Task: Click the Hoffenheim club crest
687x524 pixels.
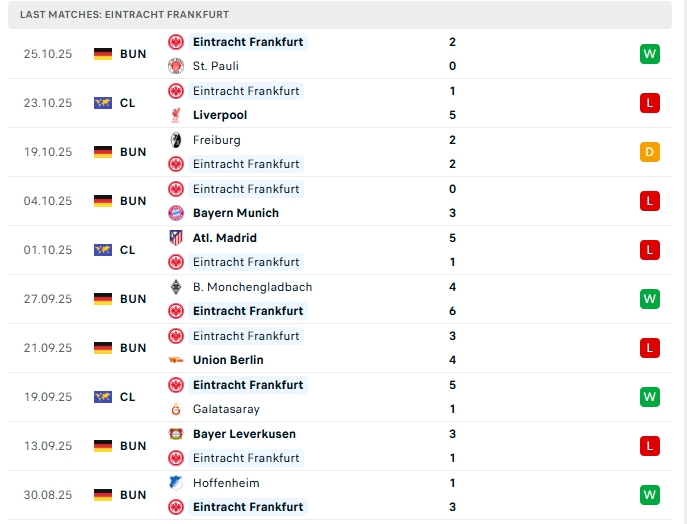Action: pyautogui.click(x=176, y=483)
